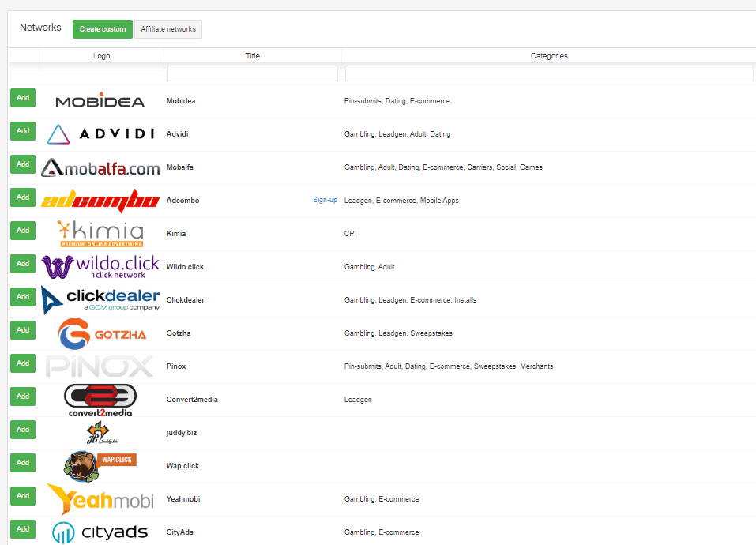This screenshot has width=756, height=545.
Task: Click the Advidi triangle logo
Action: pyautogui.click(x=59, y=135)
